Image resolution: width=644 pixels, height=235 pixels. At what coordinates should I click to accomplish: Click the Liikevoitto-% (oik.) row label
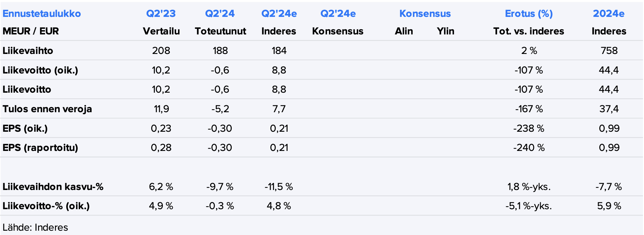pyautogui.click(x=46, y=206)
